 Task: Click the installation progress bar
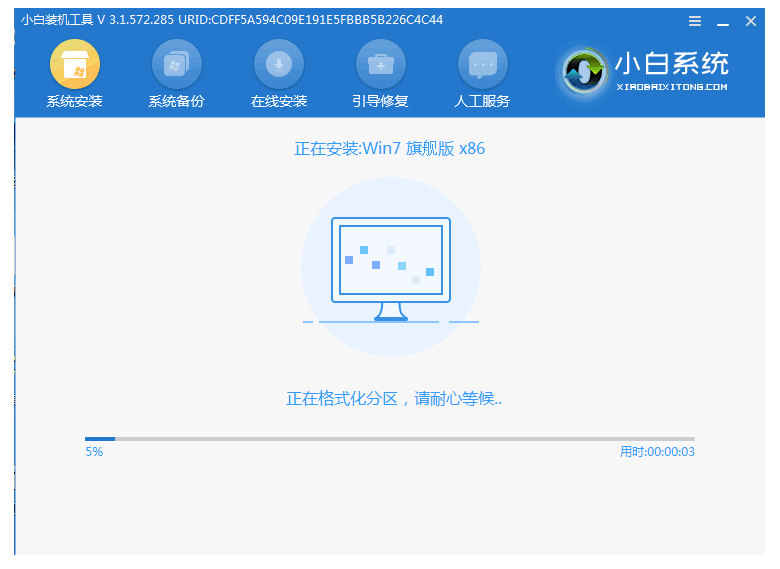pos(389,438)
